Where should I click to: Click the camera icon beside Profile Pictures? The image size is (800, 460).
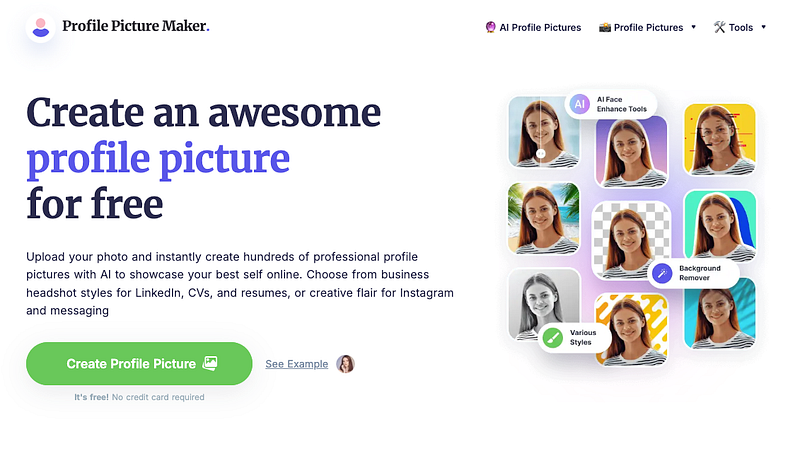point(605,27)
